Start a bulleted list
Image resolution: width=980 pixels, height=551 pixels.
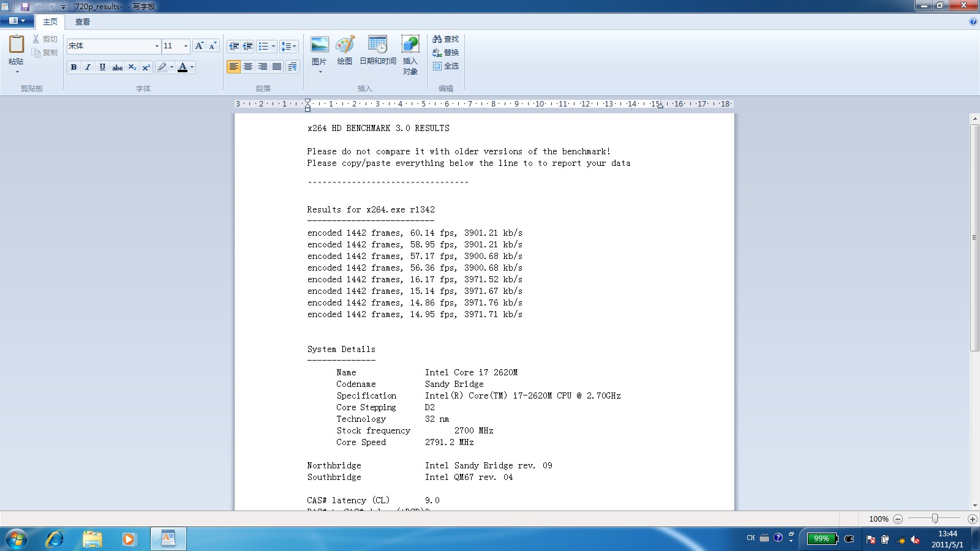(263, 46)
